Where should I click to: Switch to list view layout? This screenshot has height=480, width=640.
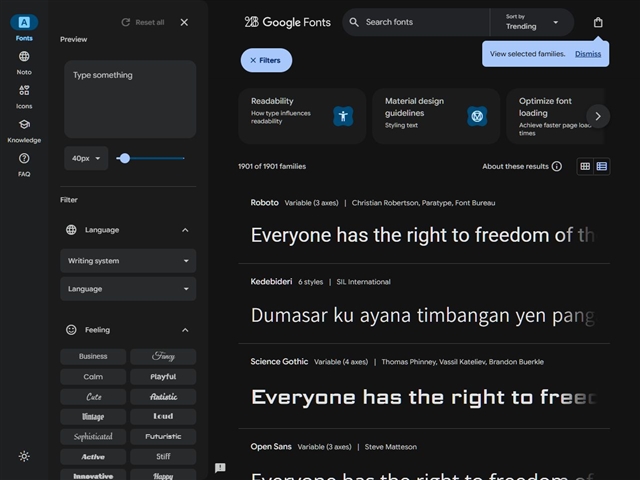[602, 166]
